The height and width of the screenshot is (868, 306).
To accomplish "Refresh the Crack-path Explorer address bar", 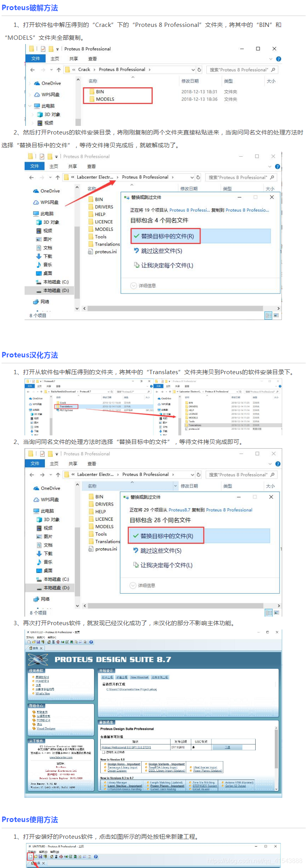I will pos(199,70).
